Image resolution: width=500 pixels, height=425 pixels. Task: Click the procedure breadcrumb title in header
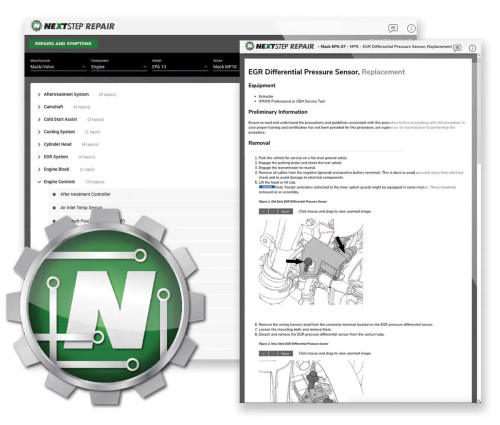386,46
